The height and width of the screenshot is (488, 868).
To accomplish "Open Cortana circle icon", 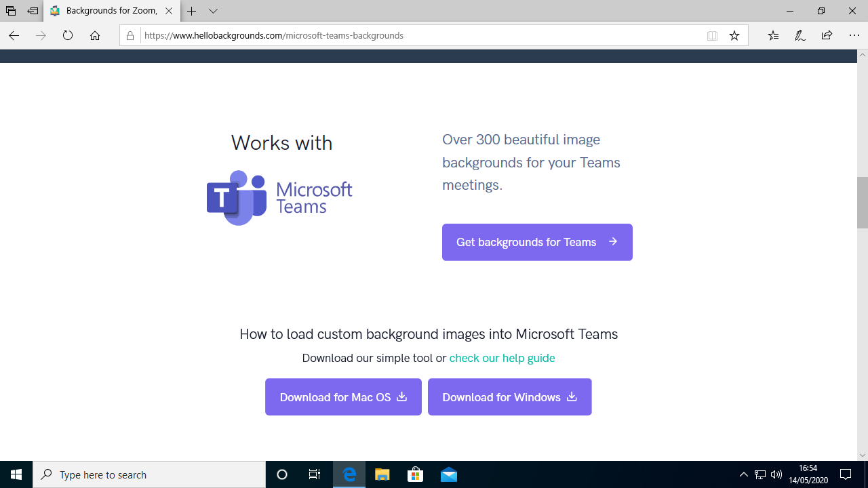I will [282, 474].
